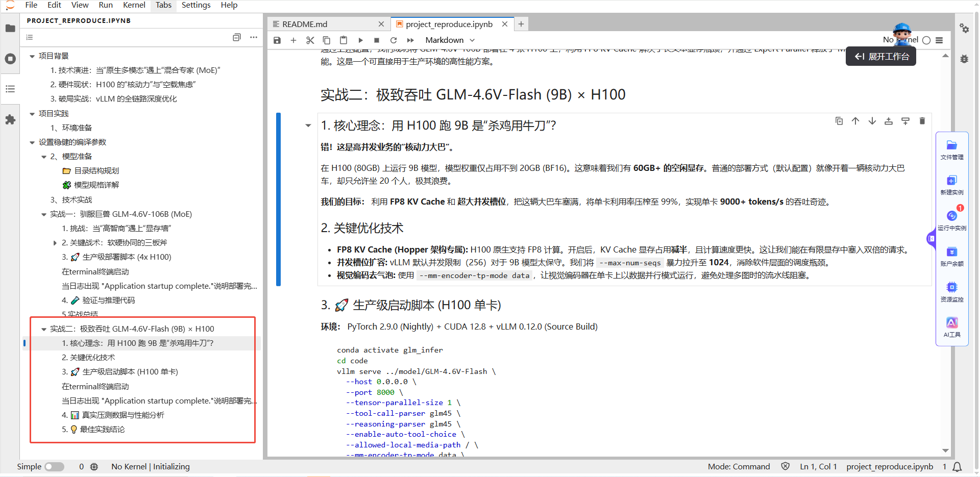Image resolution: width=980 pixels, height=477 pixels.
Task: Toggle numbered list in table of contents
Action: [30, 37]
